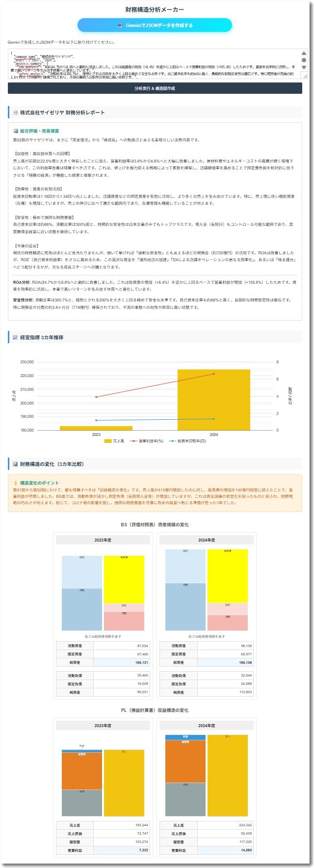314x868 pixels.
Task: Click the orange SG&A block in PL 2023
Action: coord(82,771)
